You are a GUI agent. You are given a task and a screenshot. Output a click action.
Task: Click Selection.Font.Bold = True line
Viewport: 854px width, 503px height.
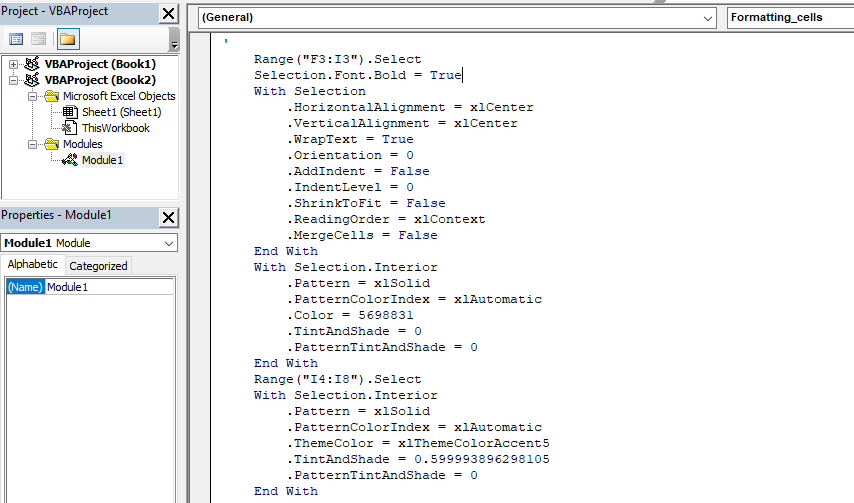358,75
